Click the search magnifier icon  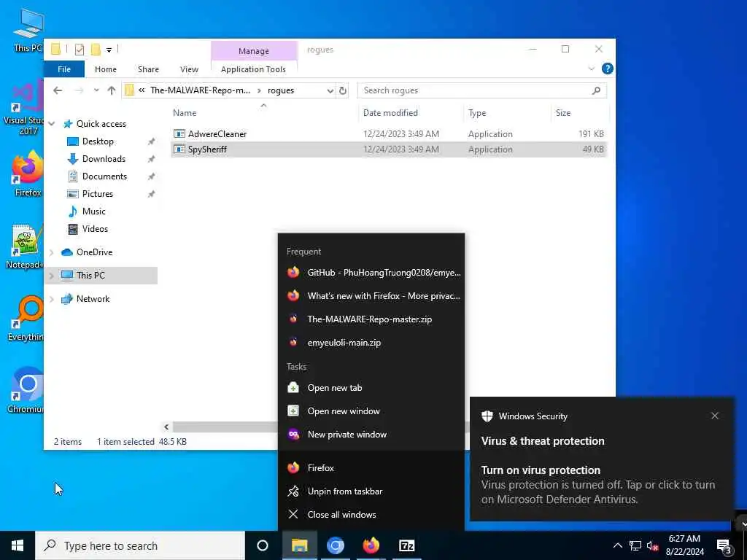coord(596,90)
